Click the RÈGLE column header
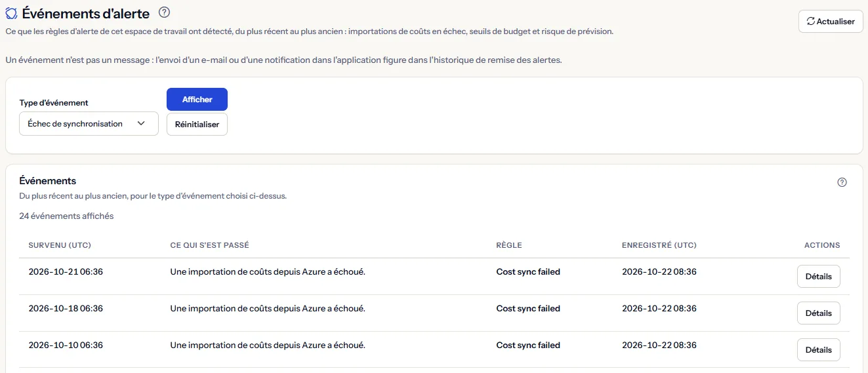868x373 pixels. coord(508,245)
